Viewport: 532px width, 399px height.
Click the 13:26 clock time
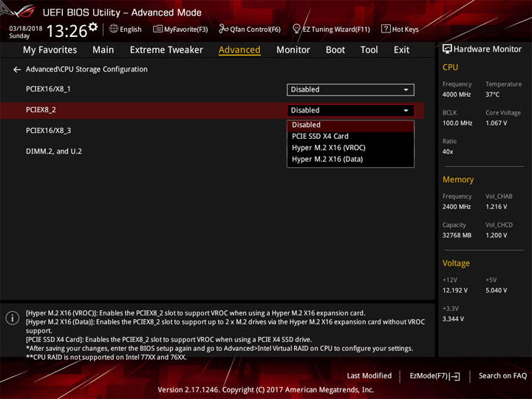click(66, 31)
